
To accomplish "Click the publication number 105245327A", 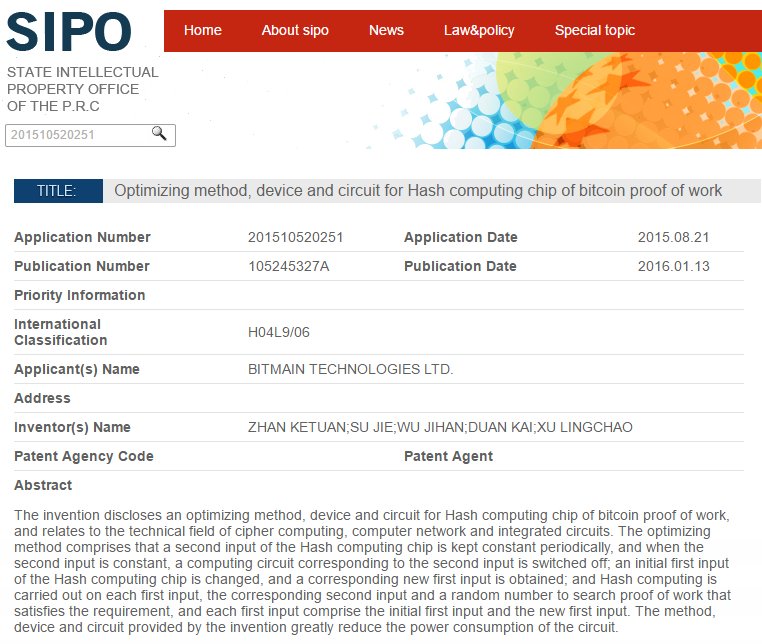I will click(289, 266).
